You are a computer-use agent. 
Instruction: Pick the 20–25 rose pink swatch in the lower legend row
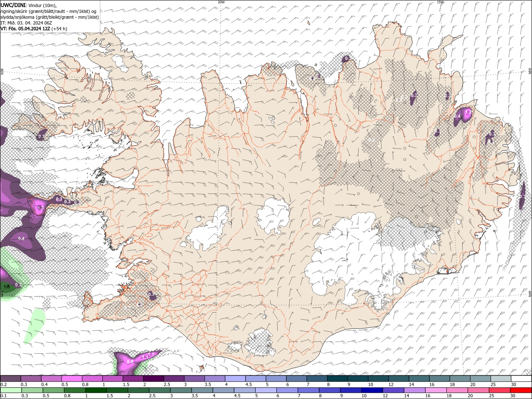tap(478, 390)
